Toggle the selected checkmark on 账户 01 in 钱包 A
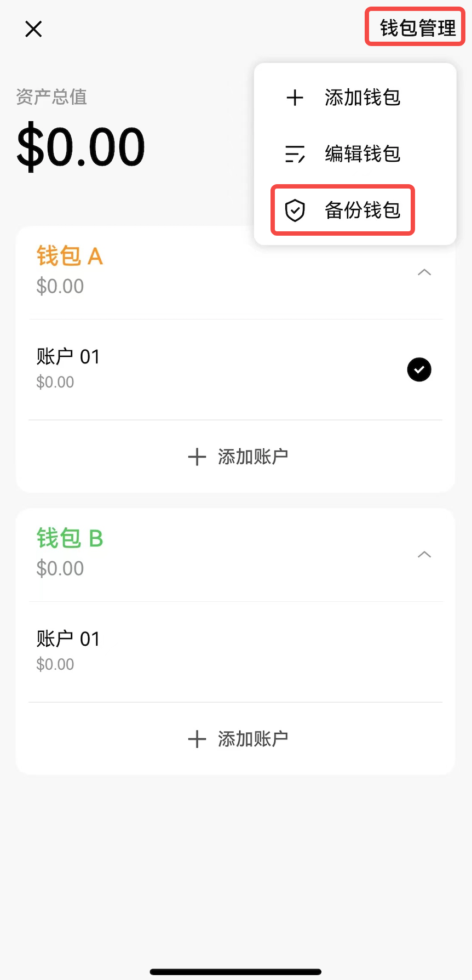Image resolution: width=472 pixels, height=980 pixels. click(x=419, y=369)
